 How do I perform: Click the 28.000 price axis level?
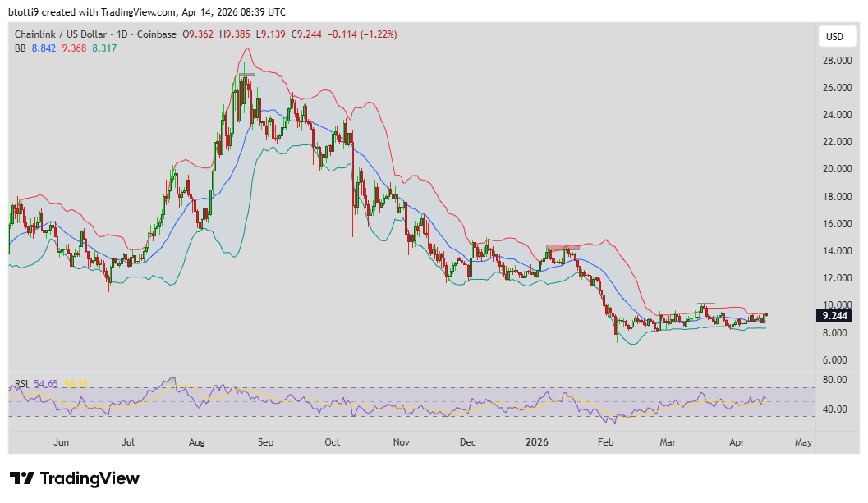click(x=837, y=59)
